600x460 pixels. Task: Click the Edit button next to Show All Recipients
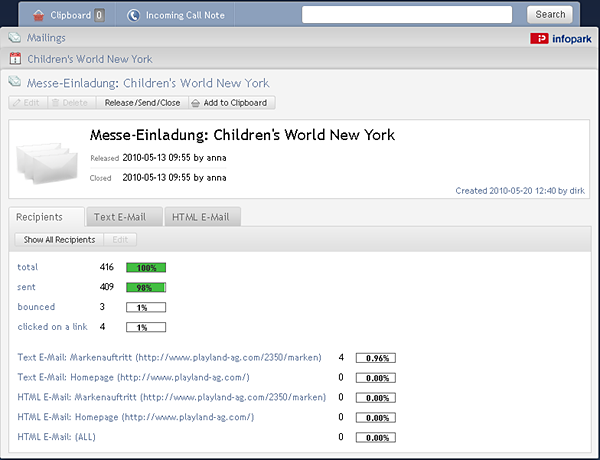pyautogui.click(x=120, y=240)
